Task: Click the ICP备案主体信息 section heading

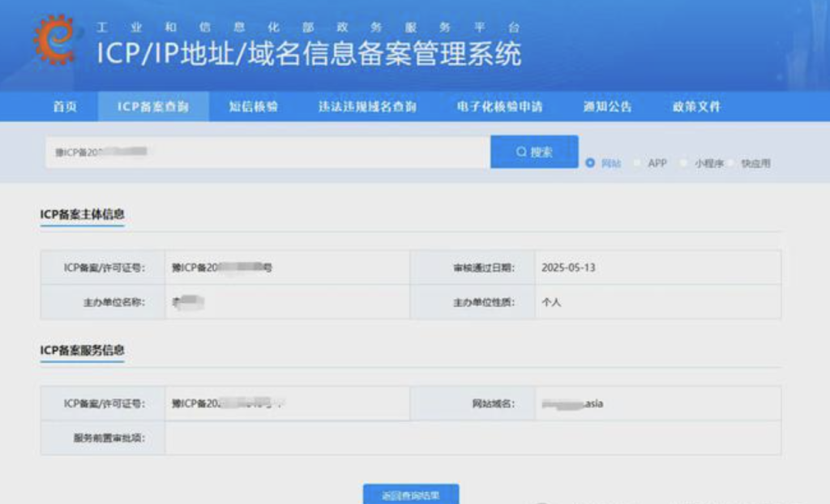Action: (82, 214)
